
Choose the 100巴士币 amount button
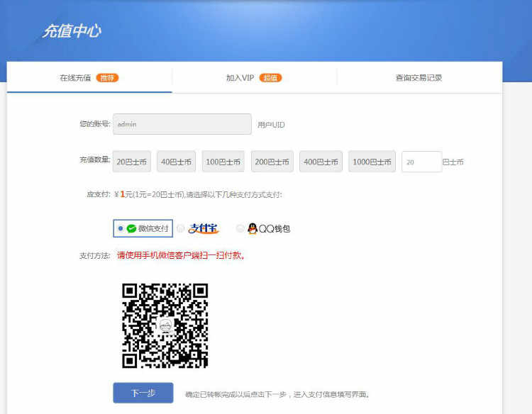pos(223,162)
